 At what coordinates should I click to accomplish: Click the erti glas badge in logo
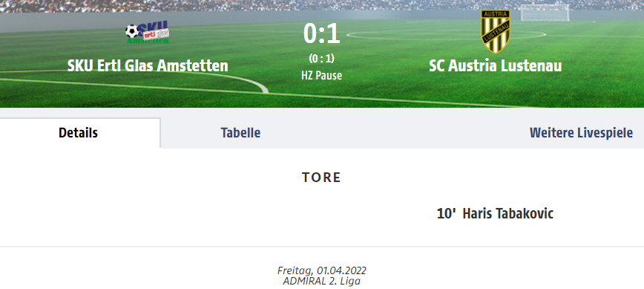[156, 34]
